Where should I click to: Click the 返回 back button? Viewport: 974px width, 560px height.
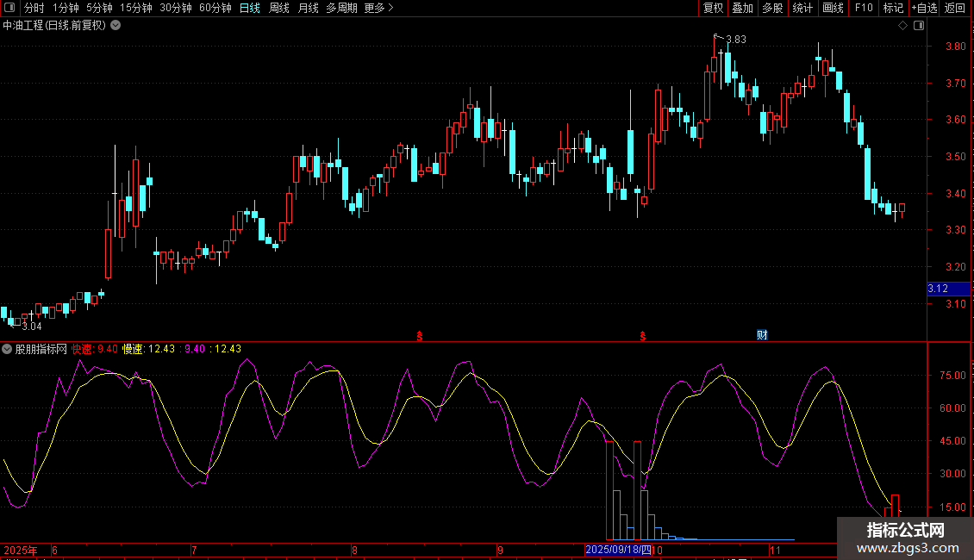pos(955,8)
